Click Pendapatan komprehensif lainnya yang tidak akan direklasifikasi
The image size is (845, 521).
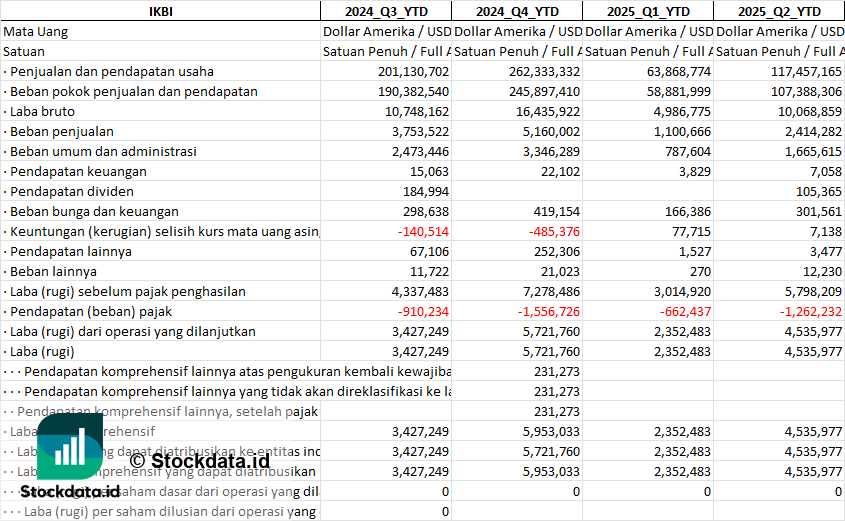226,391
